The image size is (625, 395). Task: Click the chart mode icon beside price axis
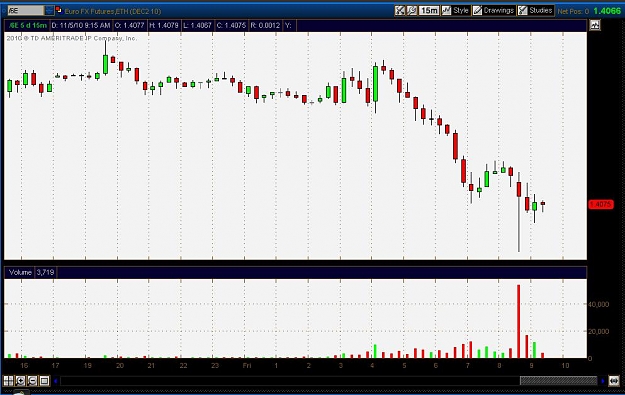(595, 26)
